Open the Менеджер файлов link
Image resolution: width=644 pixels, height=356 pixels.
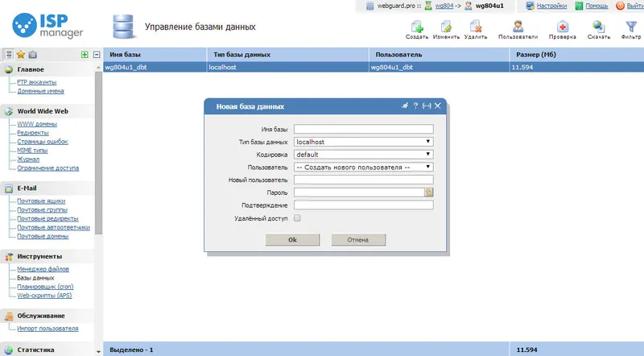pyautogui.click(x=43, y=269)
